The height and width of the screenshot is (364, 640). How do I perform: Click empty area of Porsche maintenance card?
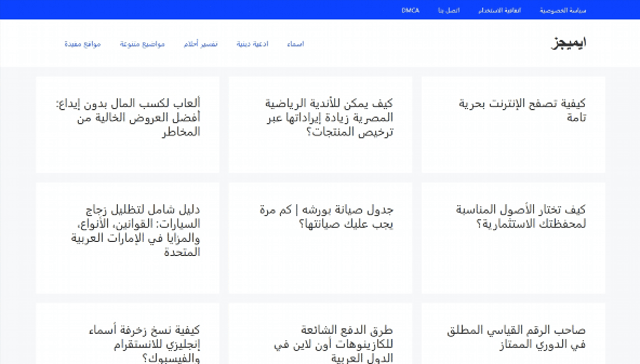320,265
